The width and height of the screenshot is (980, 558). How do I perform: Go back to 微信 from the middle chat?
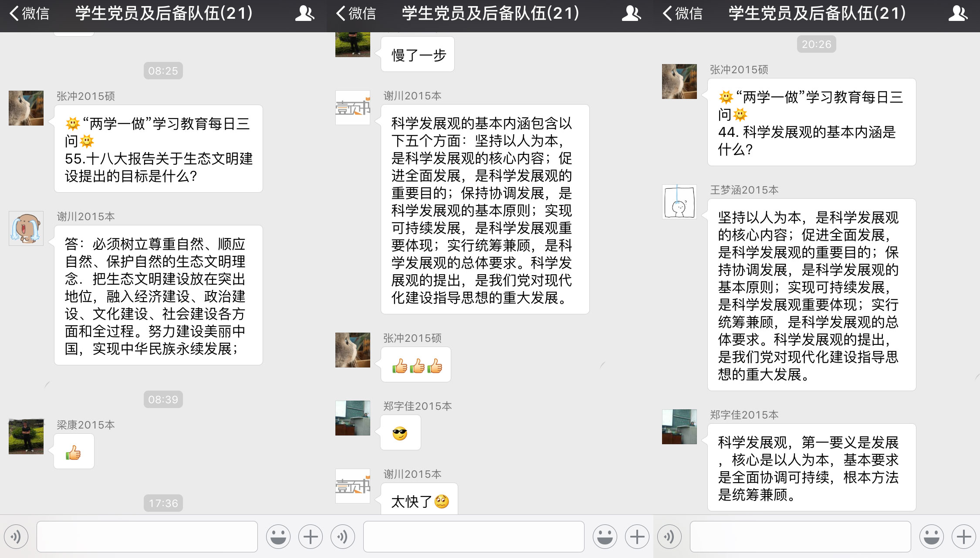coord(356,14)
